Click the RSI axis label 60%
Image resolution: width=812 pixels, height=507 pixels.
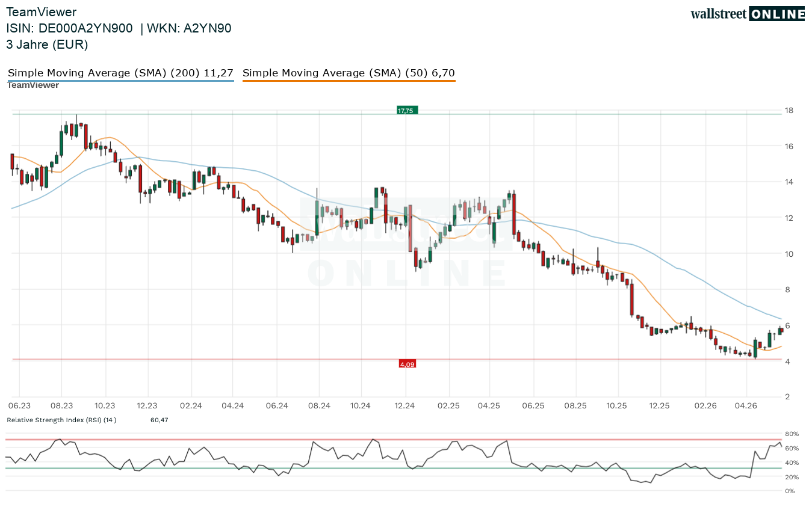pyautogui.click(x=792, y=449)
